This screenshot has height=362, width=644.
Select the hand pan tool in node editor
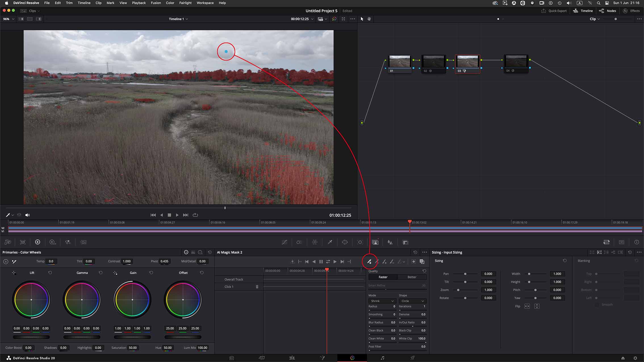pyautogui.click(x=369, y=19)
